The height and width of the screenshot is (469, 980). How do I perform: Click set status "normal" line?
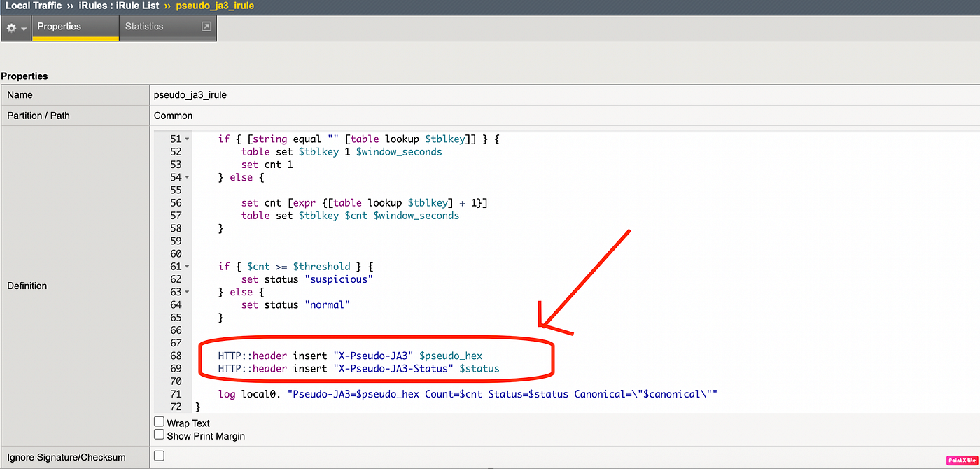point(295,304)
